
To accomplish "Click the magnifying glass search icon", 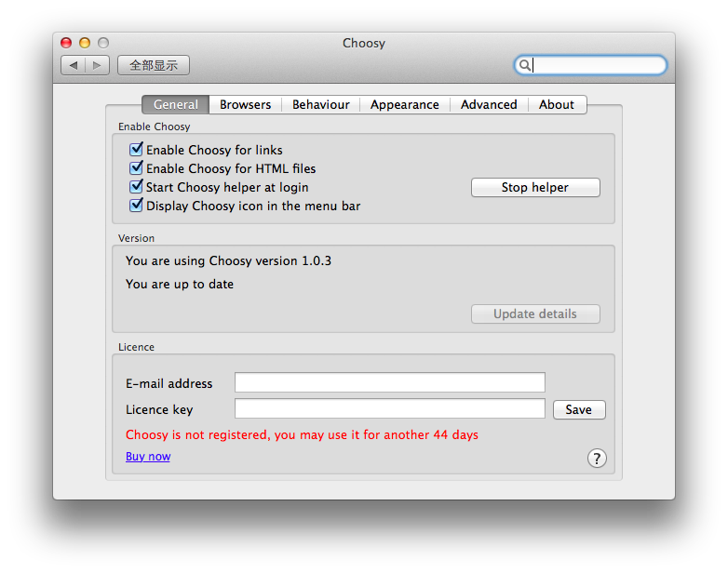I will (525, 65).
